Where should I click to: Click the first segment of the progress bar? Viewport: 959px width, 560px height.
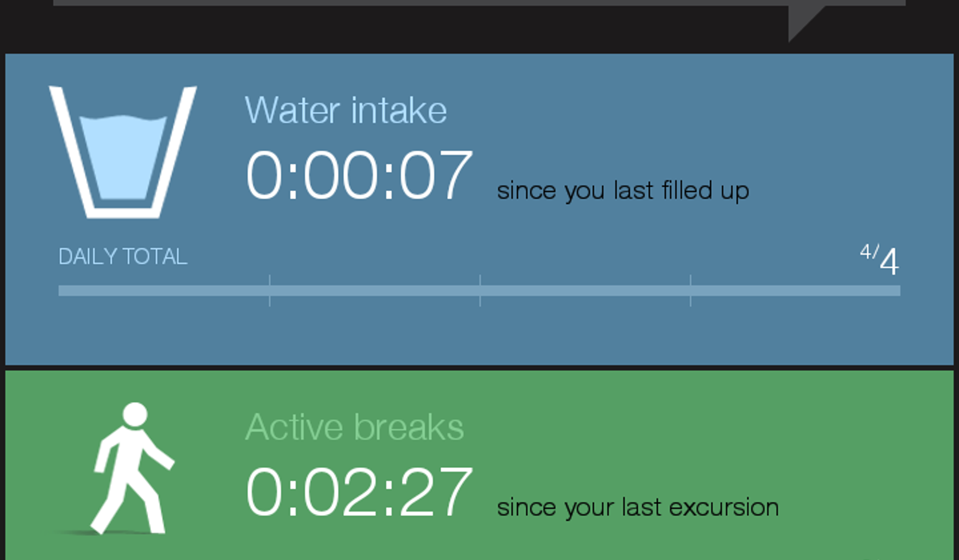pyautogui.click(x=164, y=291)
